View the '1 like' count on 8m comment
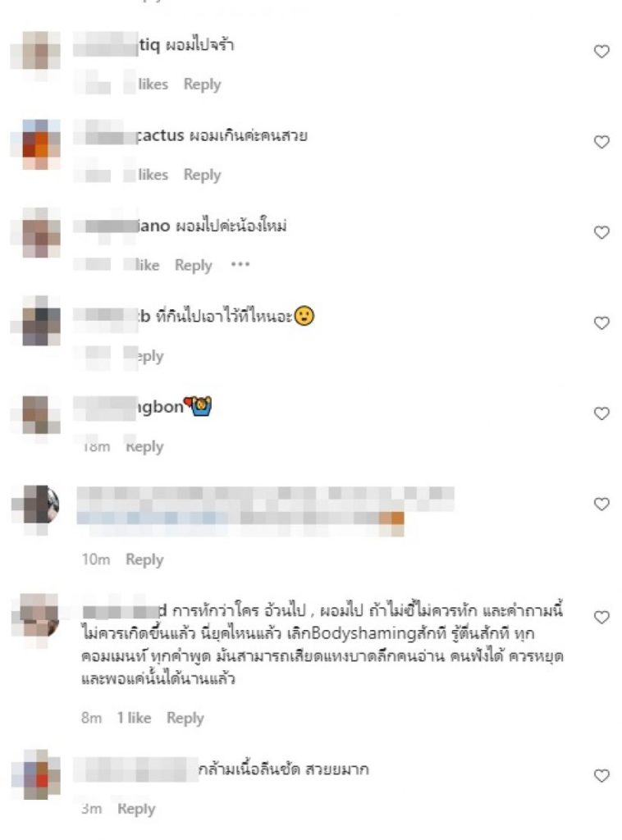 click(x=134, y=718)
